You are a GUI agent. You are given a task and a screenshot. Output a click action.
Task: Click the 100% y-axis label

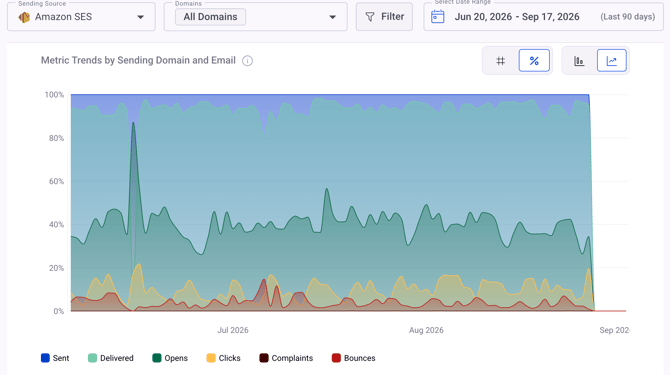coord(54,94)
